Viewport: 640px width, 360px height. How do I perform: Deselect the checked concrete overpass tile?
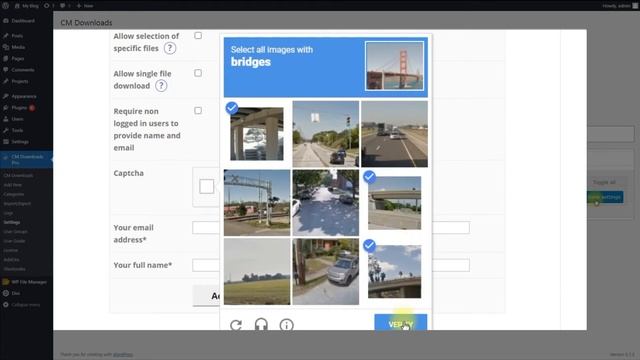394,203
